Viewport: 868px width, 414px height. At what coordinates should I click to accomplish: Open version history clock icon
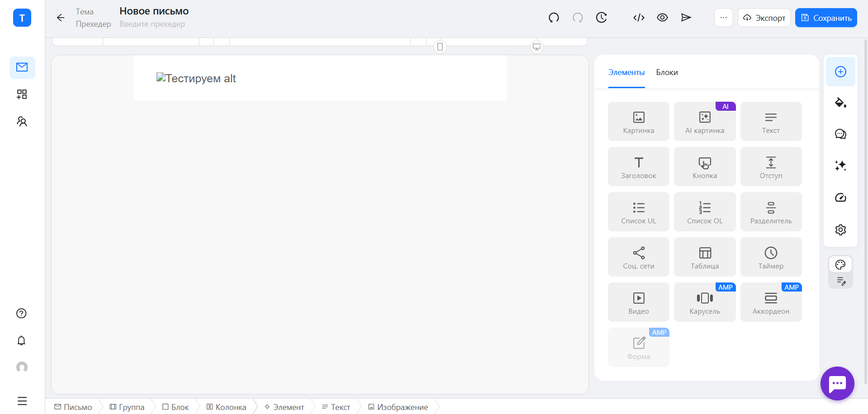(601, 18)
